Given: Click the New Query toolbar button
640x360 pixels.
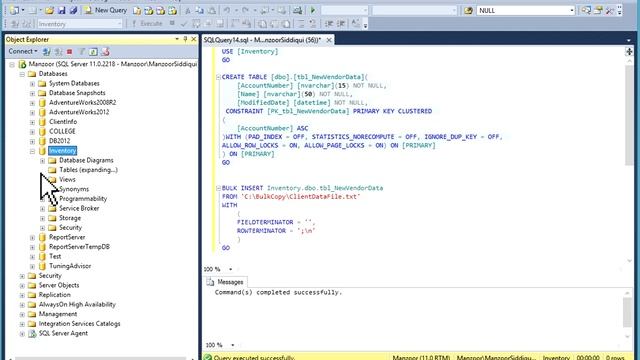Looking at the screenshot, I should 106,10.
